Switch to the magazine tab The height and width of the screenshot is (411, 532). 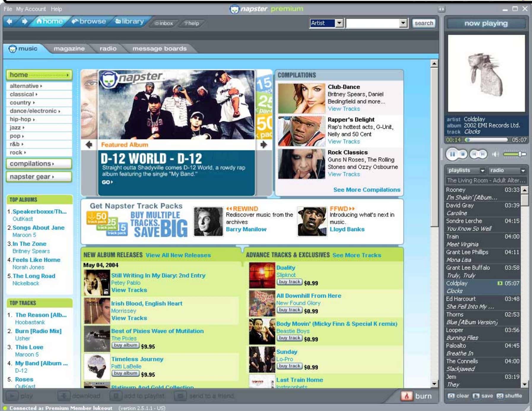click(x=69, y=48)
